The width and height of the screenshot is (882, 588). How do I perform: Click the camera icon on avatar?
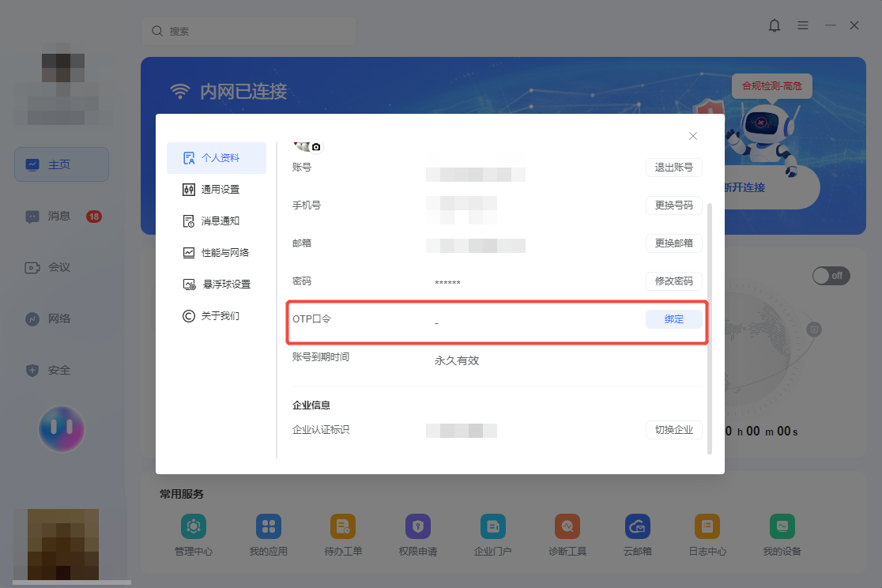pos(316,147)
